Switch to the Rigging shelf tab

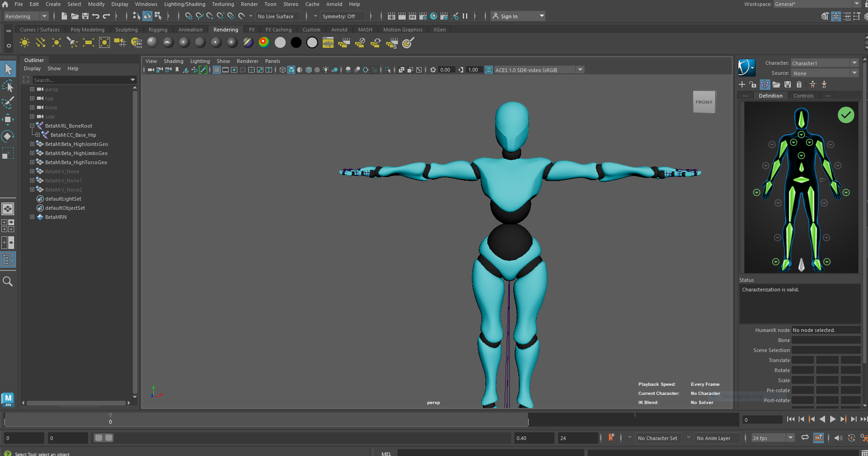(158, 30)
